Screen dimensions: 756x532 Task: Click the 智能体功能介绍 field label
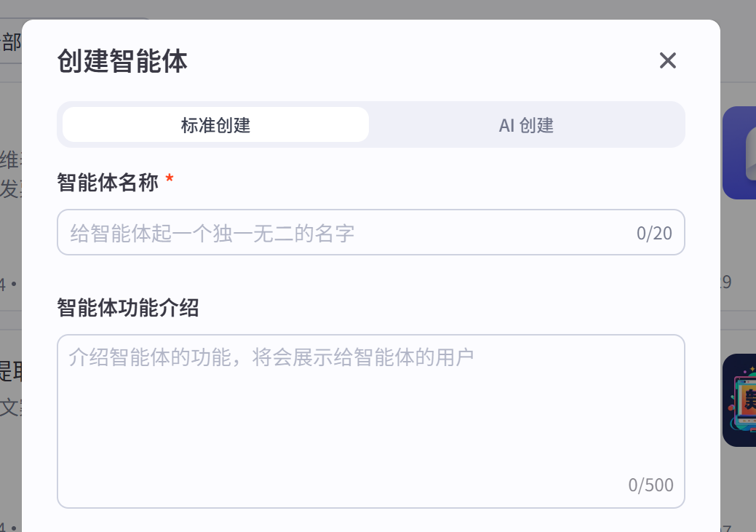point(128,309)
